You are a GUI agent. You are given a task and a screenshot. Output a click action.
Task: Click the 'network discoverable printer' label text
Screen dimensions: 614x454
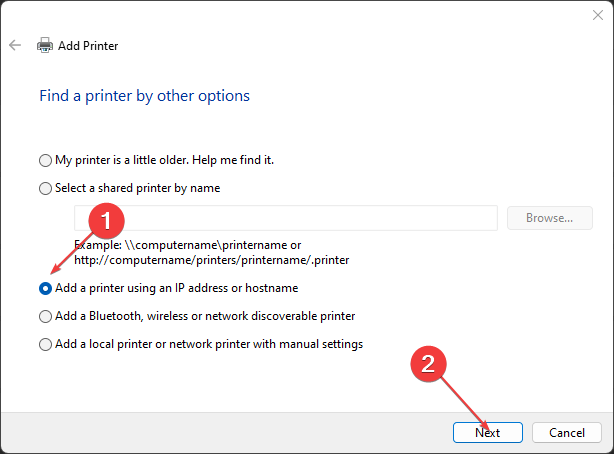[x=280, y=316]
